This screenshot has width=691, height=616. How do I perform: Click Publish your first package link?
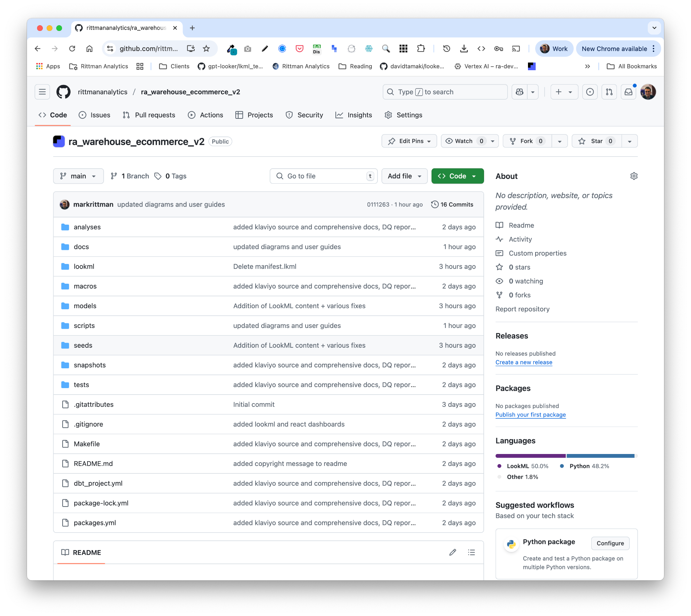click(531, 415)
